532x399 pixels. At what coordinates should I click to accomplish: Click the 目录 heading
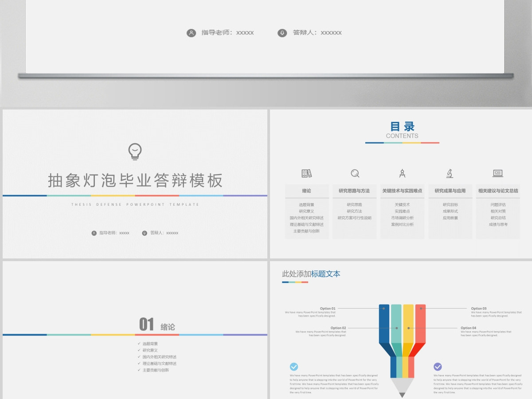tap(402, 126)
